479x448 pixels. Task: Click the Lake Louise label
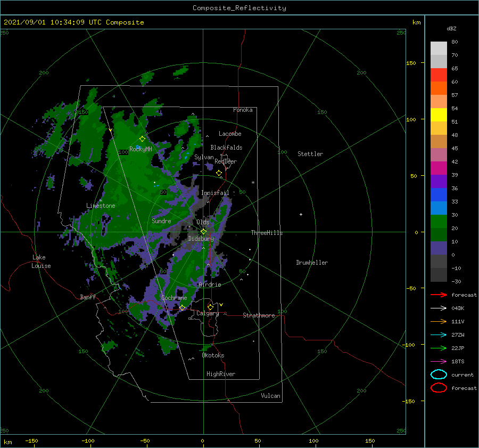41,262
